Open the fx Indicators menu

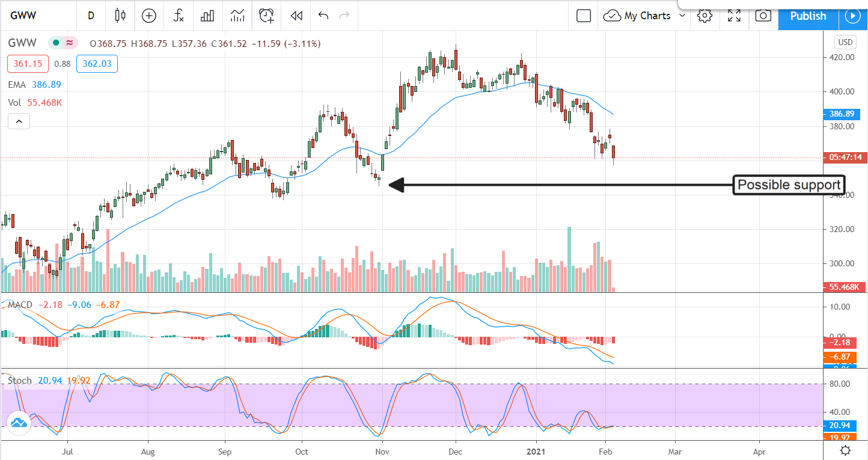[179, 16]
